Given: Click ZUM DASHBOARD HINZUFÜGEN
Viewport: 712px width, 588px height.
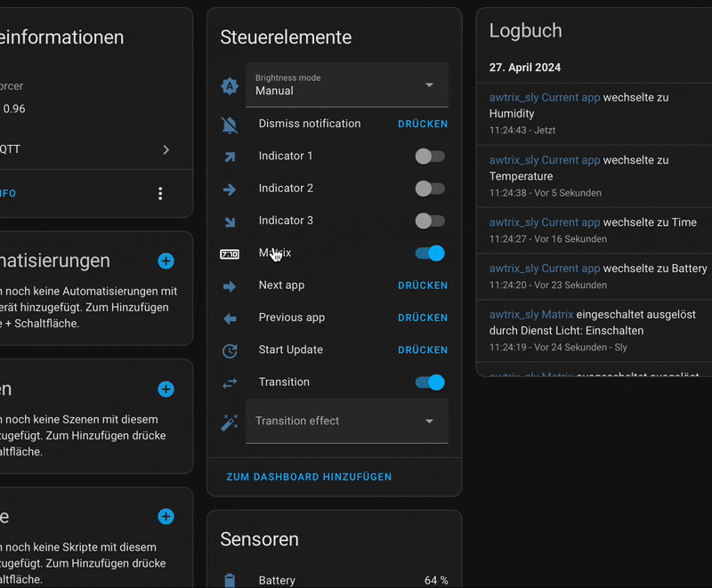Looking at the screenshot, I should (x=309, y=476).
